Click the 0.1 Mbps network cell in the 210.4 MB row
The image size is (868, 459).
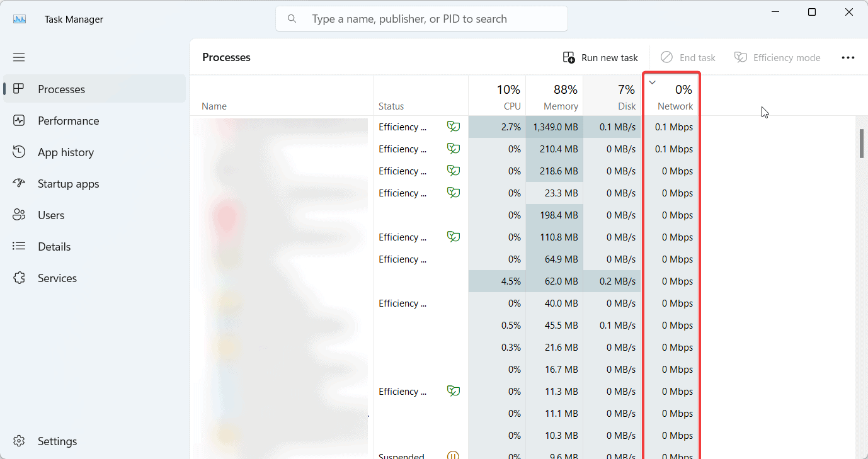coord(671,149)
